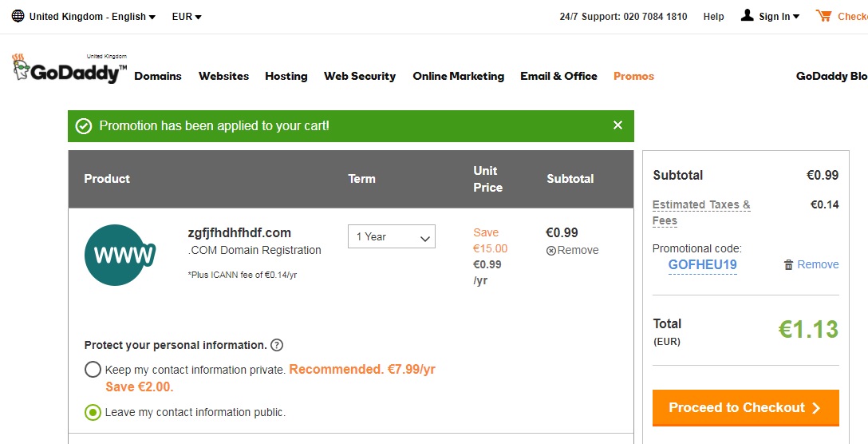The height and width of the screenshot is (444, 868).
Task: Expand the EUR currency selector
Action: [187, 17]
